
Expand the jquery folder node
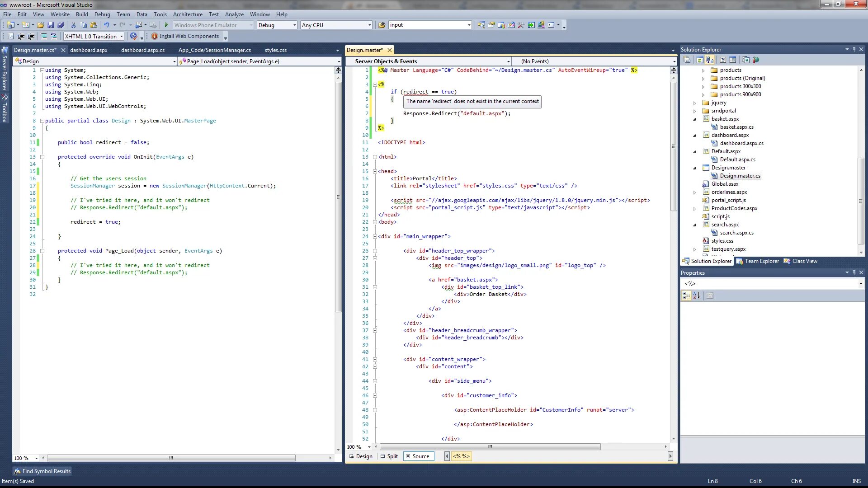tap(695, 103)
